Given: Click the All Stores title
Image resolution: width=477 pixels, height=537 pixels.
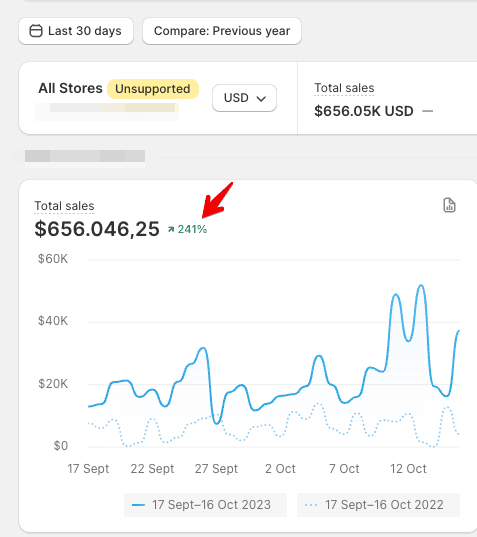Looking at the screenshot, I should [x=70, y=88].
